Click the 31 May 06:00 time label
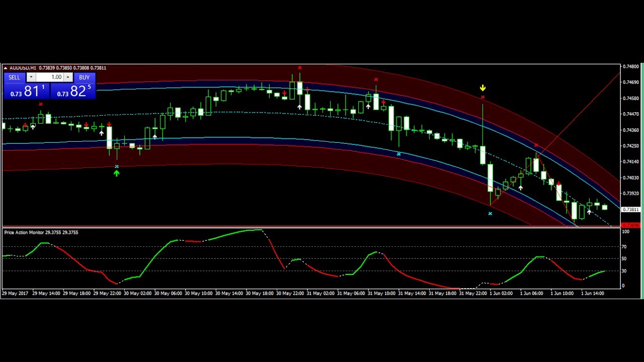Image resolution: width=644 pixels, height=362 pixels. click(351, 293)
